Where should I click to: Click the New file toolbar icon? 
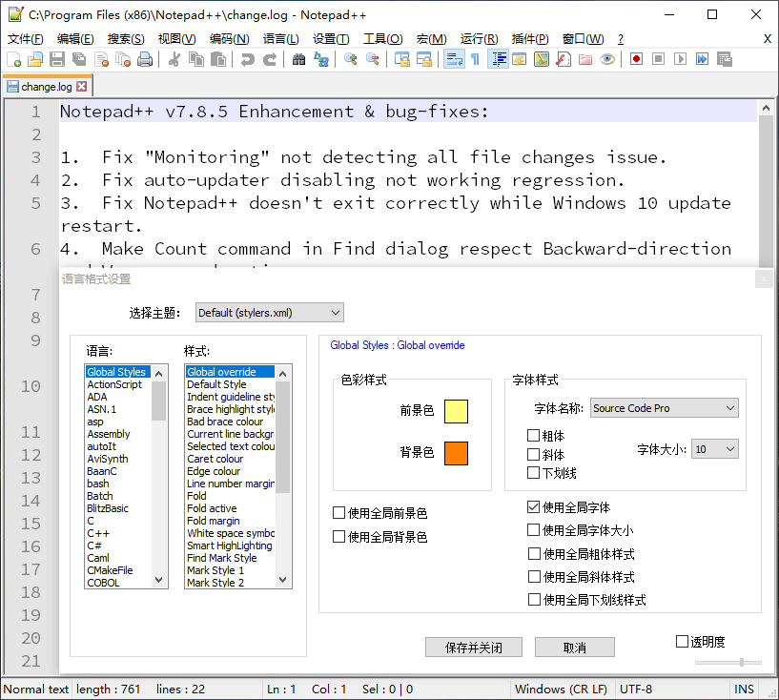click(14, 60)
